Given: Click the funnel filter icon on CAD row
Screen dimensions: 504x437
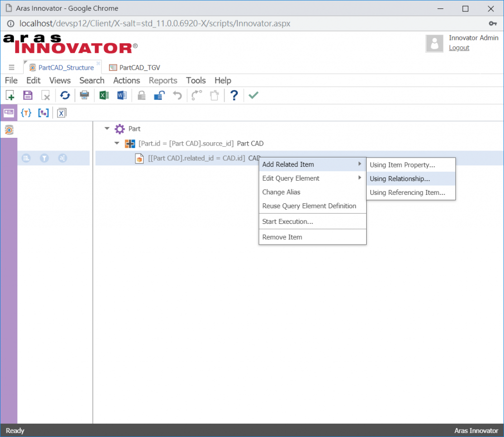Looking at the screenshot, I should click(x=44, y=158).
